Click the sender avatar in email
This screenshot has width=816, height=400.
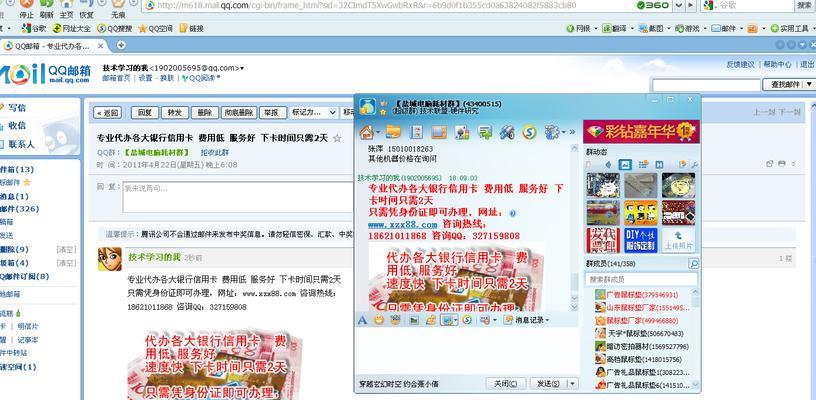tap(110, 259)
